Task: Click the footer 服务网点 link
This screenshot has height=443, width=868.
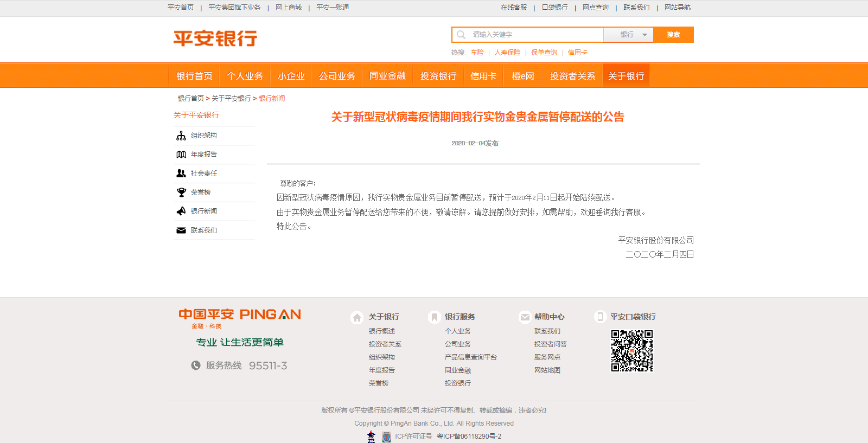Action: 547,357
